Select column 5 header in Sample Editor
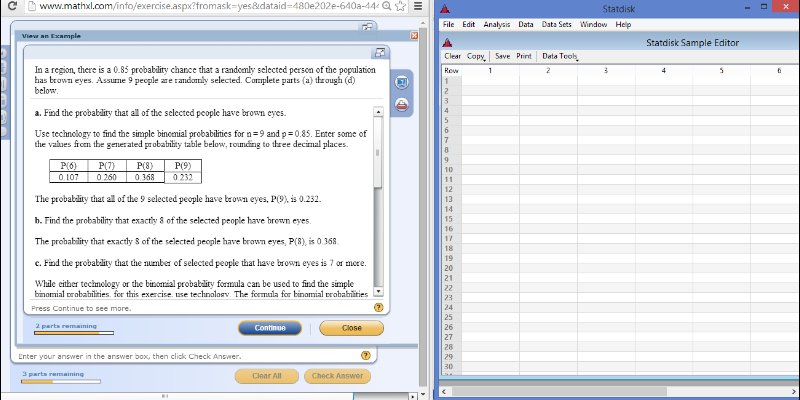 pyautogui.click(x=721, y=70)
